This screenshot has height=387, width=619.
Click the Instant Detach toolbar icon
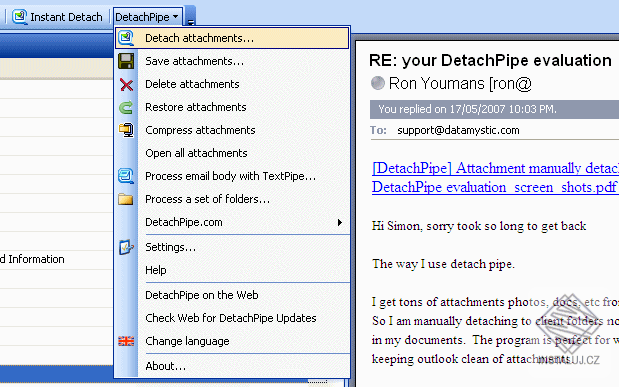tap(19, 17)
